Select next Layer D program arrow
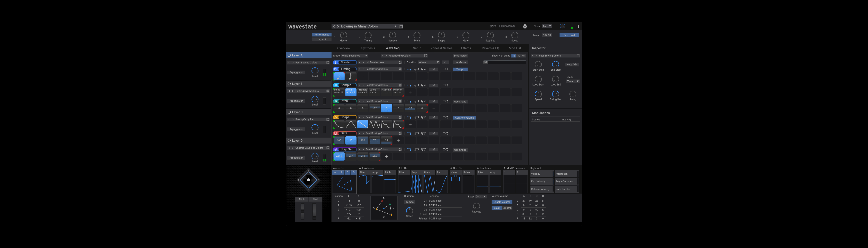868x248 pixels. (x=292, y=148)
